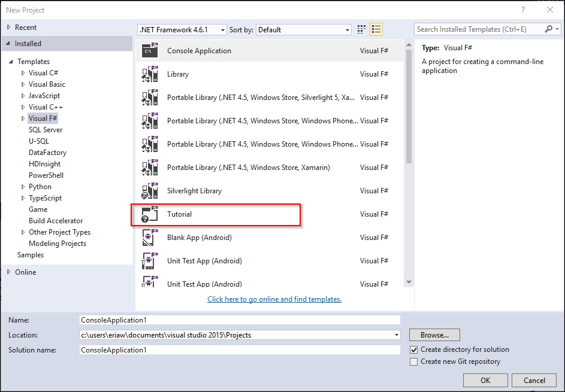
Task: Switch to small icons view
Action: [x=361, y=29]
